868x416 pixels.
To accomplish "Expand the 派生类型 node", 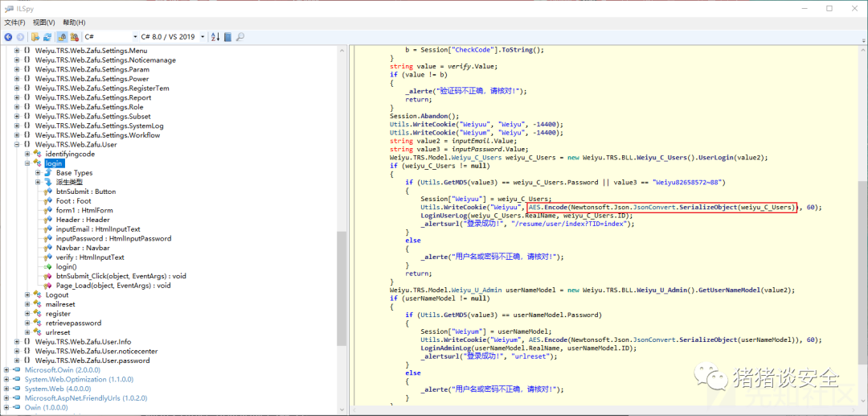I will tap(38, 182).
